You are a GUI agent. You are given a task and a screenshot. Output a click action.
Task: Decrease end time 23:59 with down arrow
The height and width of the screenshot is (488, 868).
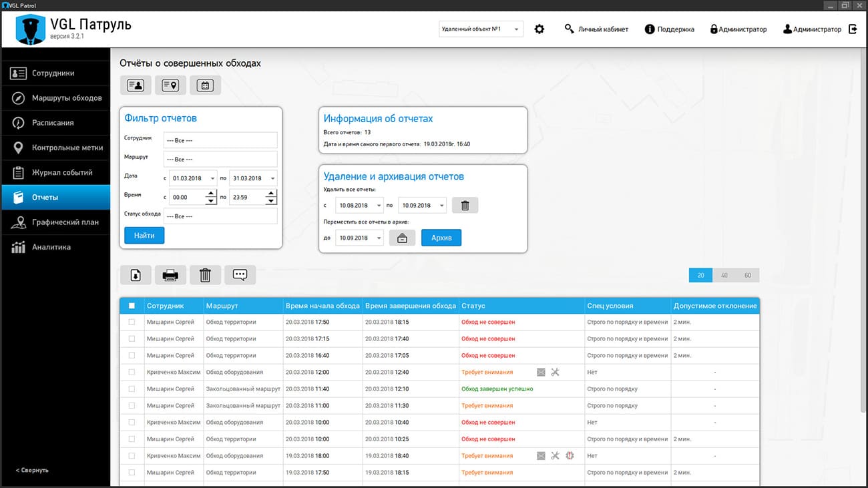point(271,201)
